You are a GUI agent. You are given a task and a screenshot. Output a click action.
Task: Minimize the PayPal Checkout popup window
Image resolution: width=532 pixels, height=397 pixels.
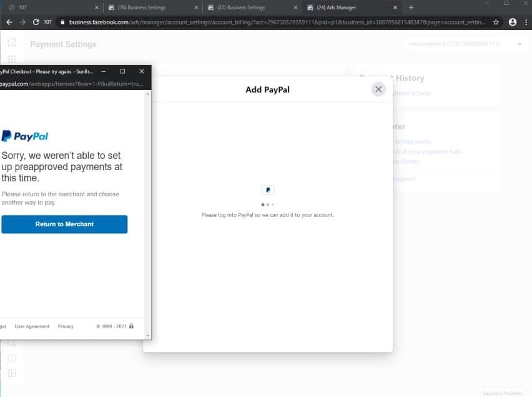104,71
